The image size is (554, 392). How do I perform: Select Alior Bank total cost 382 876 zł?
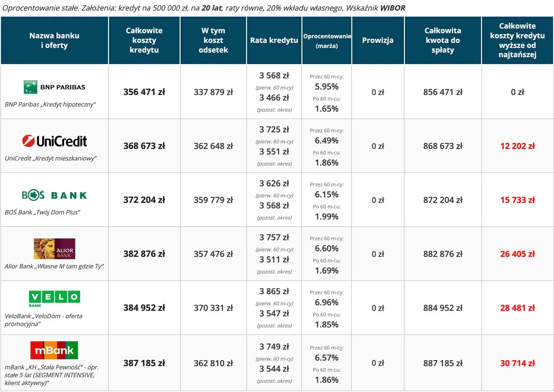pyautogui.click(x=144, y=254)
